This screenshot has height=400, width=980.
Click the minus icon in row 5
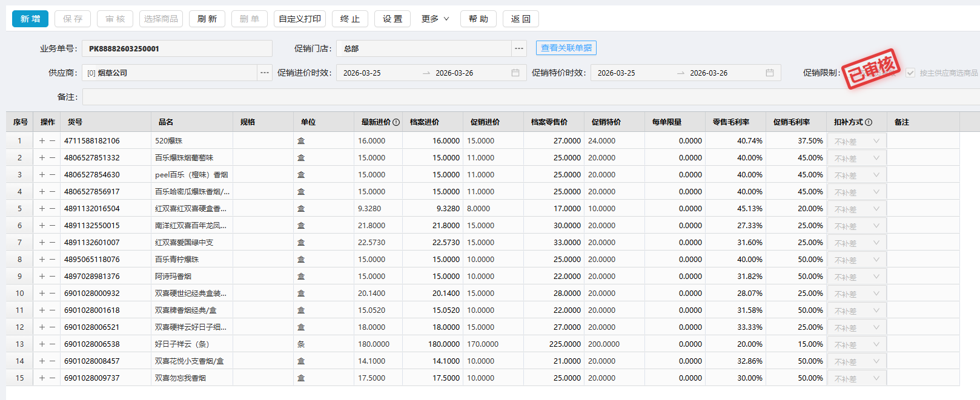tap(53, 209)
